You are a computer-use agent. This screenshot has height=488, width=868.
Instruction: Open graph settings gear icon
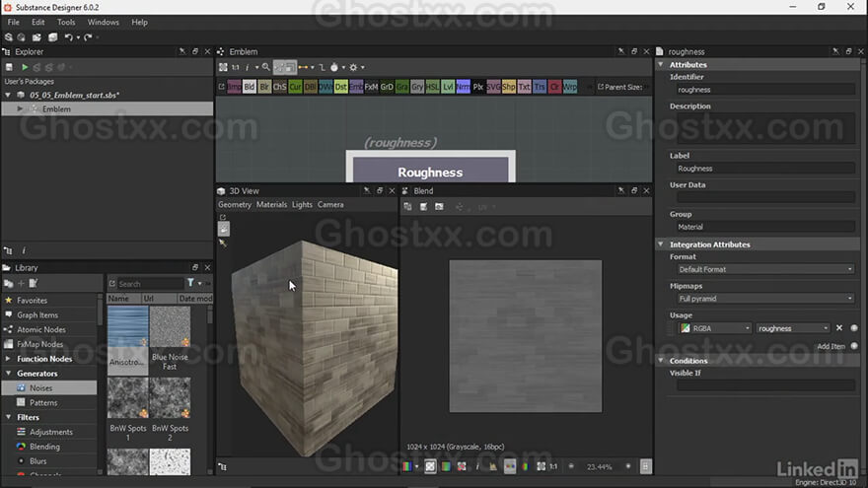353,67
